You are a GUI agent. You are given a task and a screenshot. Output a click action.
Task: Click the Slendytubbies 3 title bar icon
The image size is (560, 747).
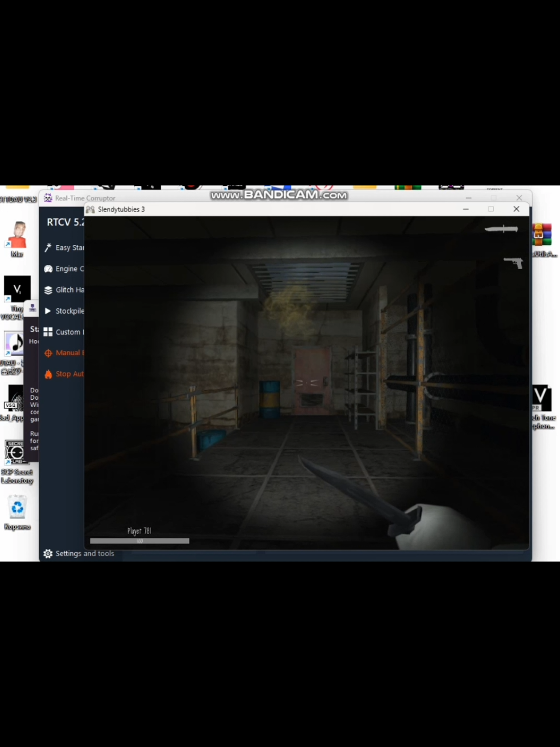pos(90,209)
